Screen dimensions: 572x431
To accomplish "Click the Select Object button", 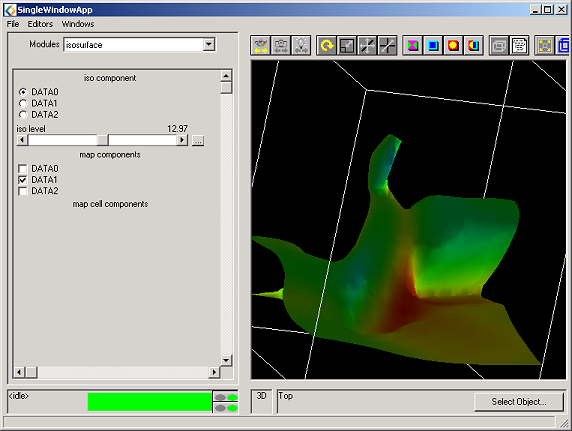I will (x=519, y=402).
